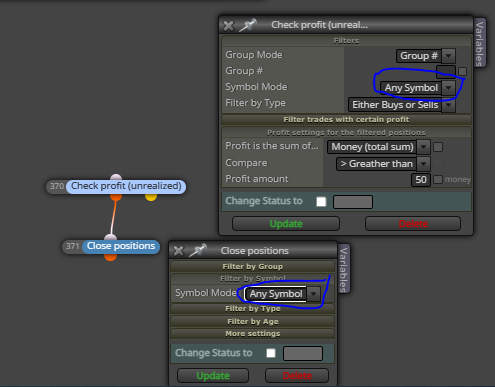495x387 pixels.
Task: Click the Group # input field
Action: coord(446,71)
